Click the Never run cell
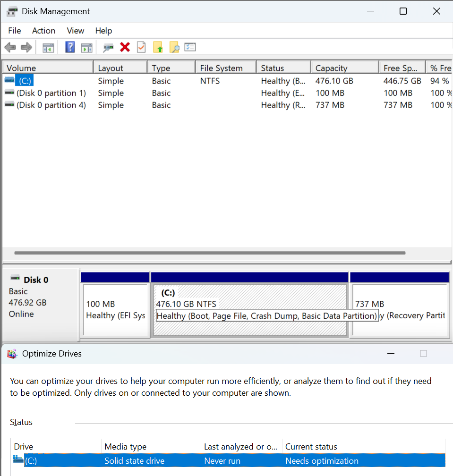 222,460
